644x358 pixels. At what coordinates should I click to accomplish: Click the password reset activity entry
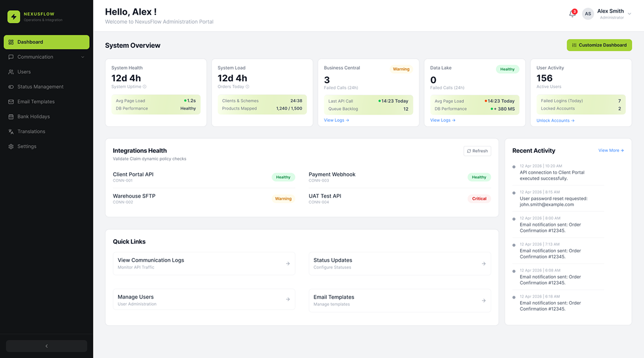pyautogui.click(x=558, y=199)
